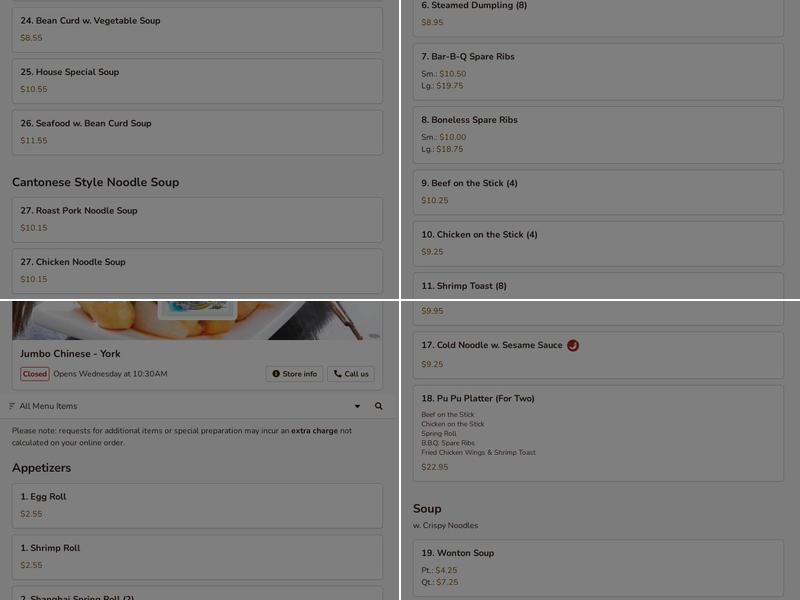
Task: Select 26. Seafood w. Bean Curd Soup
Action: tap(197, 133)
